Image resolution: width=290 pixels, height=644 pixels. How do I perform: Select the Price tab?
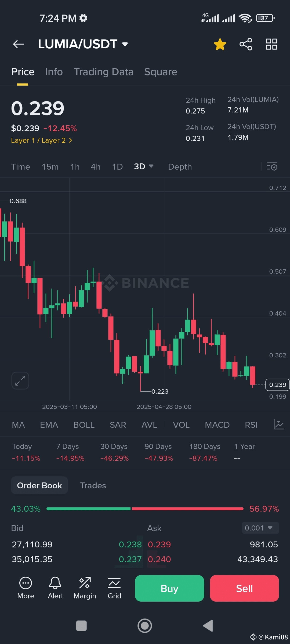[23, 72]
